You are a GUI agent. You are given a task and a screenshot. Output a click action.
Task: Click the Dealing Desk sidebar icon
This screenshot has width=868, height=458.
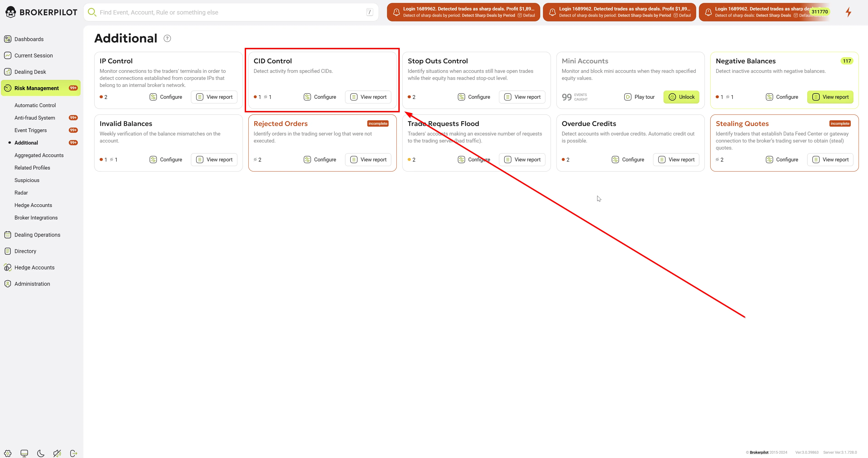coord(8,72)
